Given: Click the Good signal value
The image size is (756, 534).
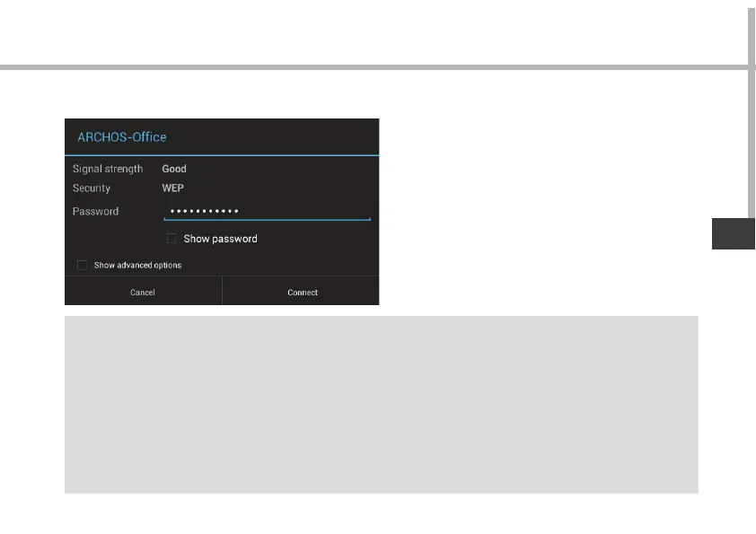Looking at the screenshot, I should pyautogui.click(x=174, y=169).
